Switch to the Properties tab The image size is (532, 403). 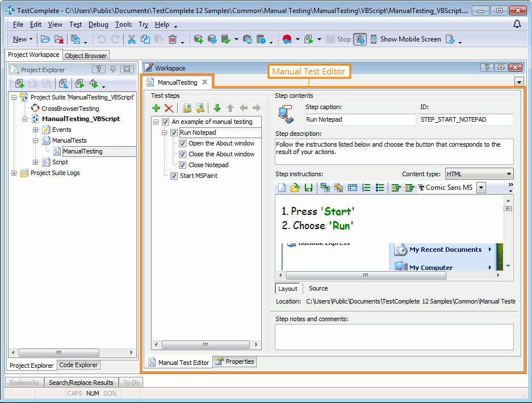(x=234, y=362)
